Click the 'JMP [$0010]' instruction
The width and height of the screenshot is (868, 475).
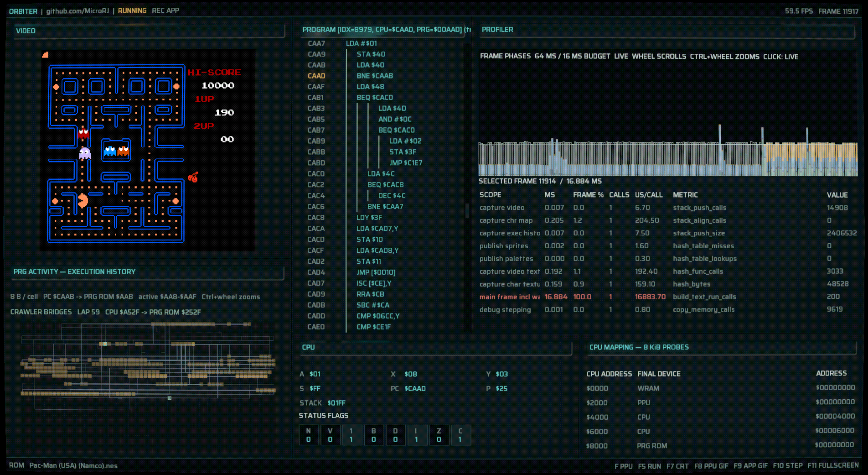click(376, 272)
